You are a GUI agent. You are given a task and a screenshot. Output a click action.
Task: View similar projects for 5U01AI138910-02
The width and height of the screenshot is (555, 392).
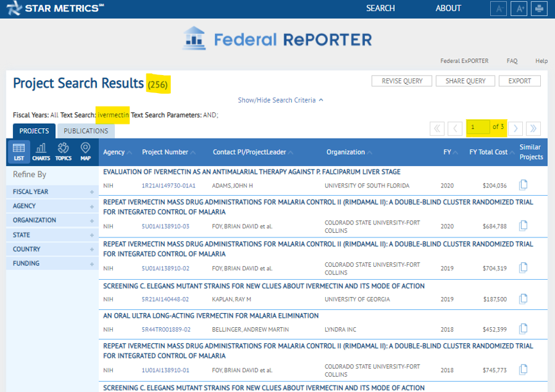(523, 268)
